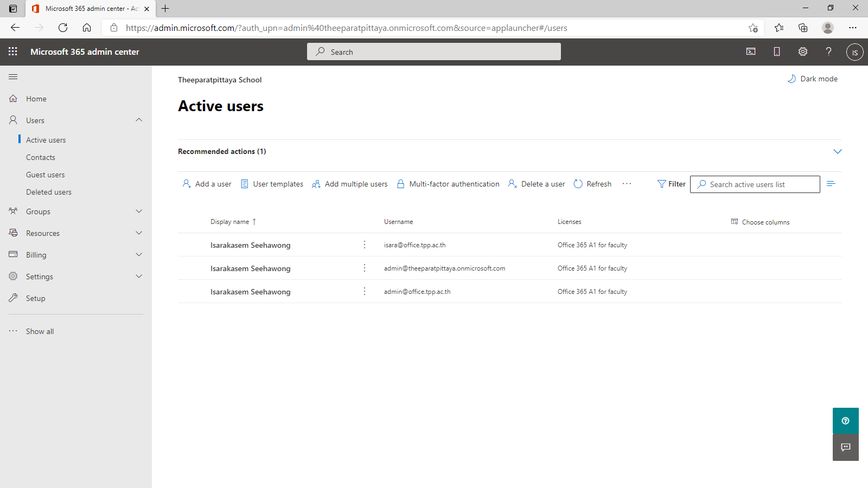The height and width of the screenshot is (488, 868).
Task: Go back in the browser
Action: pyautogui.click(x=15, y=28)
